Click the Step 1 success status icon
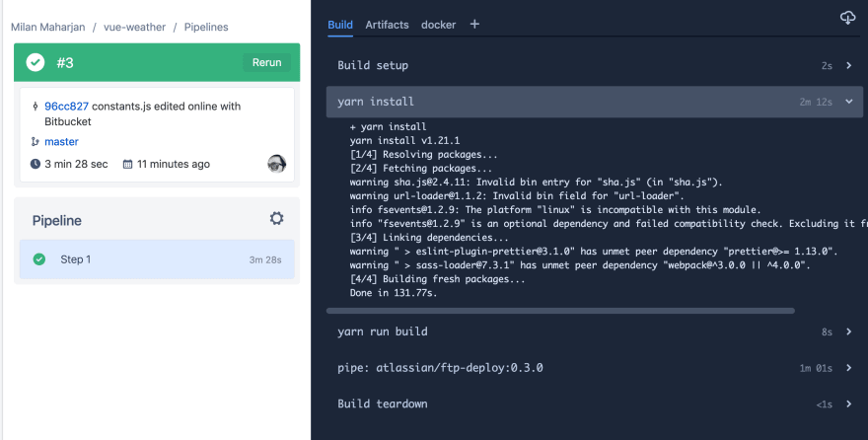 click(39, 259)
